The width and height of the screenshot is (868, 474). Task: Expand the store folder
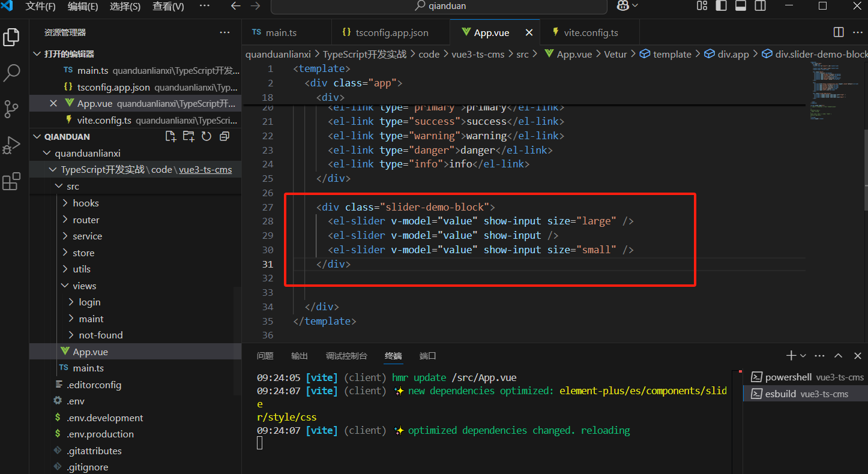tap(65, 253)
